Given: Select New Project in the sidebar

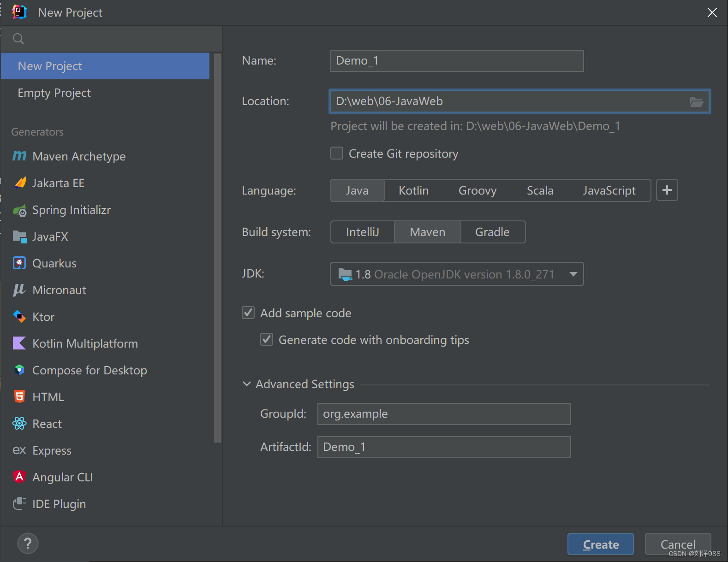Looking at the screenshot, I should pos(105,66).
